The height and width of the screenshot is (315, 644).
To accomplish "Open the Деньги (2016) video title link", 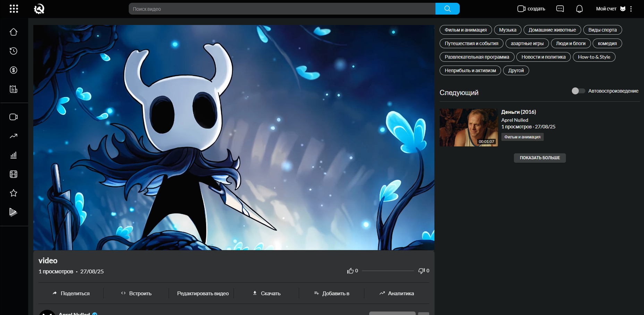I will [x=519, y=112].
